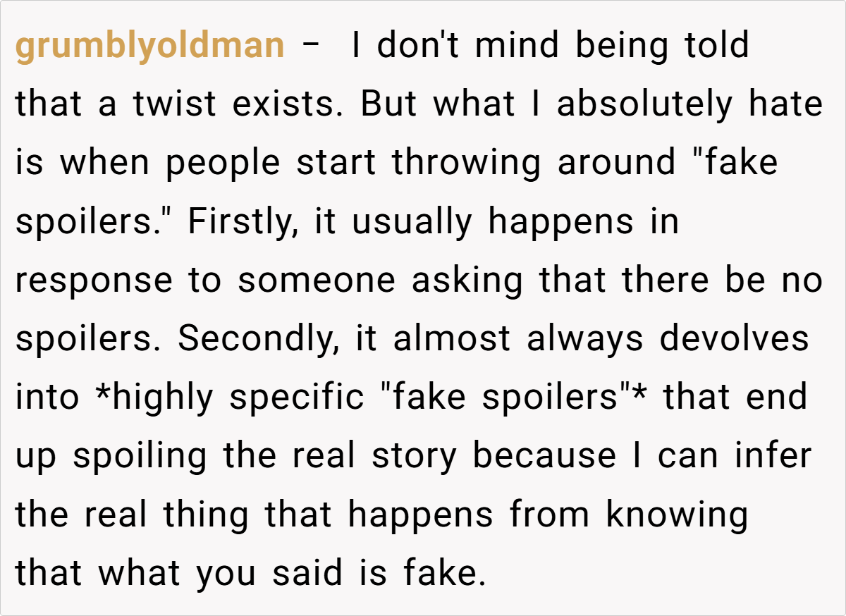Click the word "specific" in the comment
The height and width of the screenshot is (616, 846).
pos(297,398)
